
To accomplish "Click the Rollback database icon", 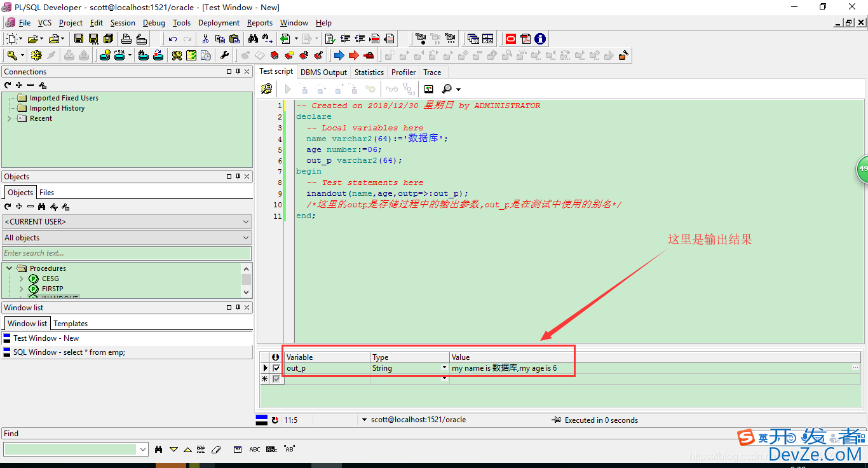I will tap(84, 55).
